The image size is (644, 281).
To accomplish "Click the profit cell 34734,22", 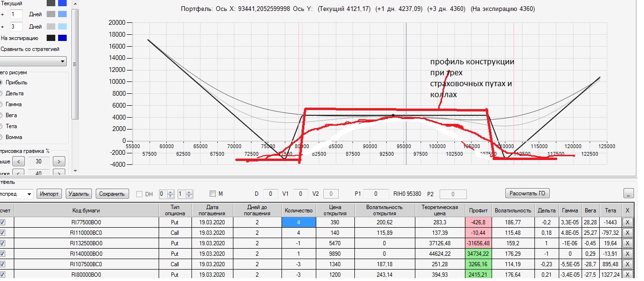I will pyautogui.click(x=478, y=254).
